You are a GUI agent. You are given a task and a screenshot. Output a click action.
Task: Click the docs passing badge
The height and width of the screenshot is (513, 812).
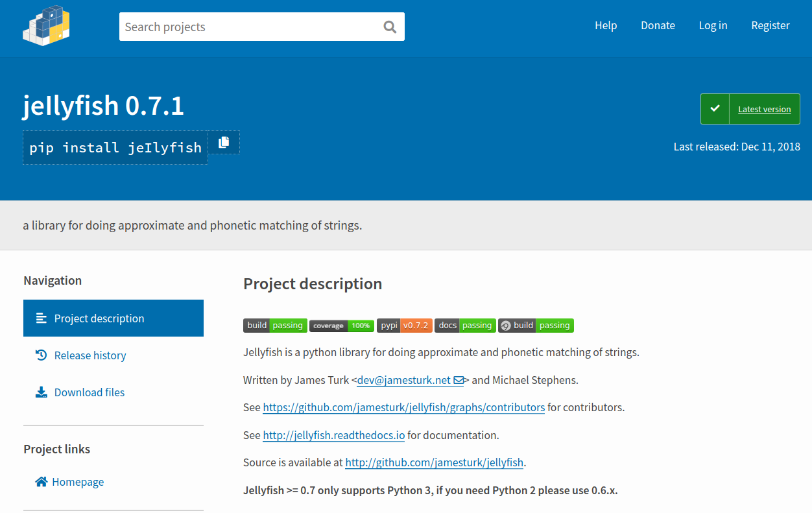[465, 326]
